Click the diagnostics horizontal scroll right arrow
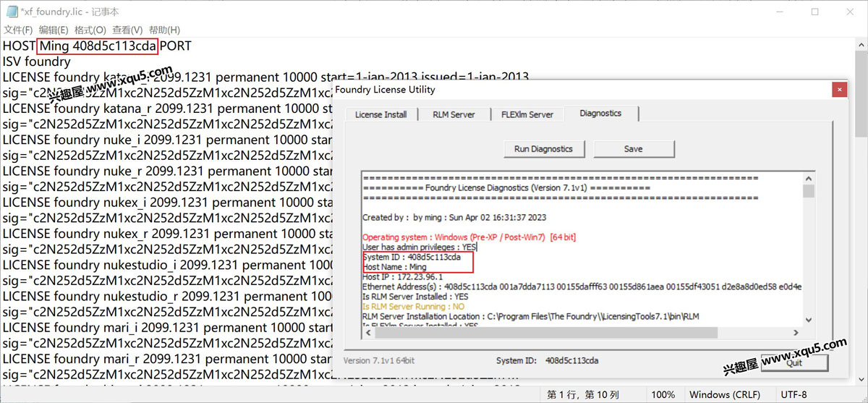 (x=796, y=333)
